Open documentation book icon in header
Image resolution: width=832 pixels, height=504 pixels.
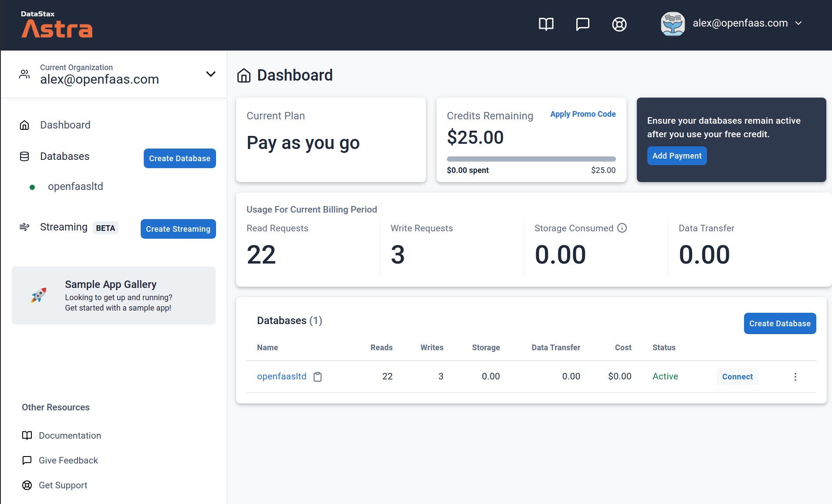546,24
